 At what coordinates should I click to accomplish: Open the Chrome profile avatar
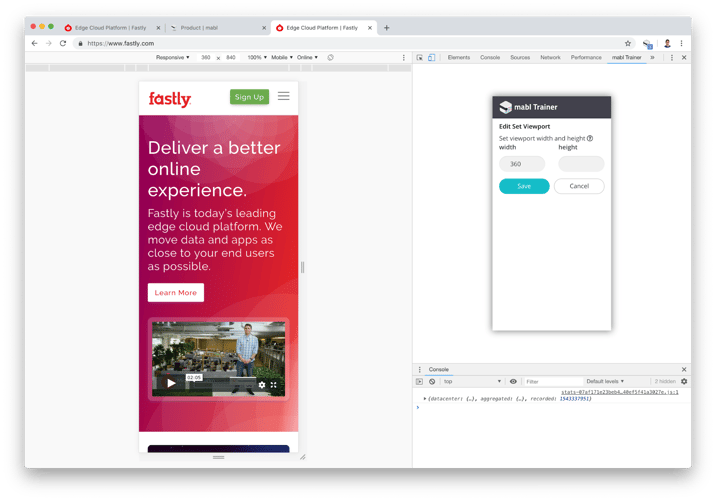coord(667,43)
